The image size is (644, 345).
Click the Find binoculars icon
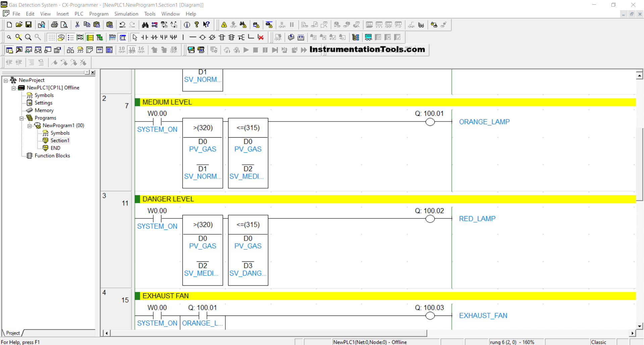[x=145, y=24]
